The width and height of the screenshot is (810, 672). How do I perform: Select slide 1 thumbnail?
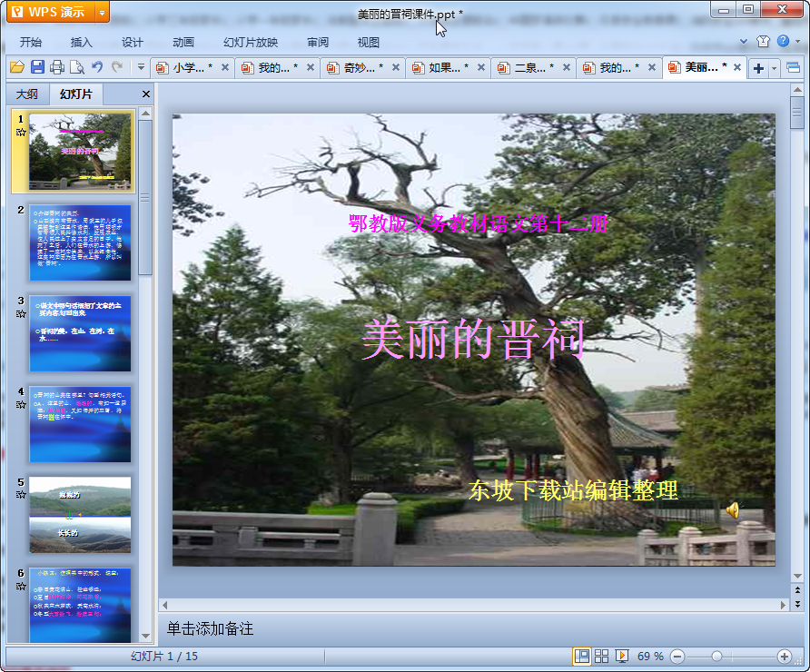click(80, 152)
